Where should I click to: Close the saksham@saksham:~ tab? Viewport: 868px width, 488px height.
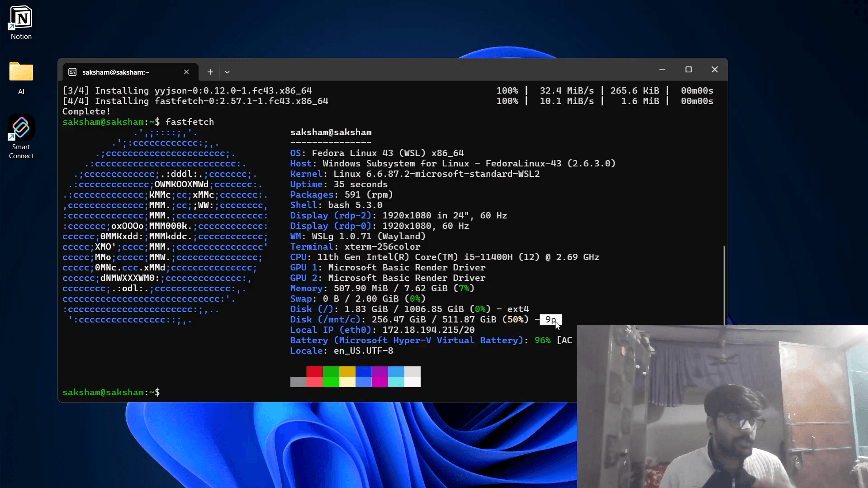[x=186, y=72]
